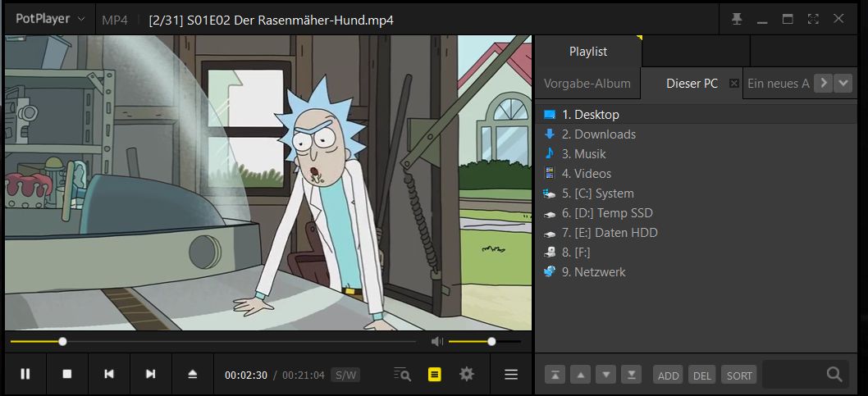The width and height of the screenshot is (868, 396).
Task: Switch to the Playlist tab
Action: (x=588, y=52)
